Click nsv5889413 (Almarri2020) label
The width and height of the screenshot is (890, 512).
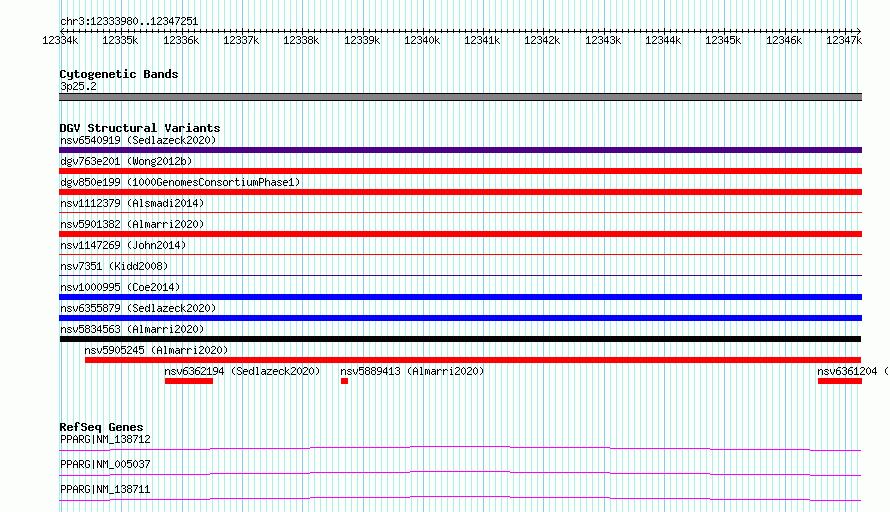click(x=412, y=371)
